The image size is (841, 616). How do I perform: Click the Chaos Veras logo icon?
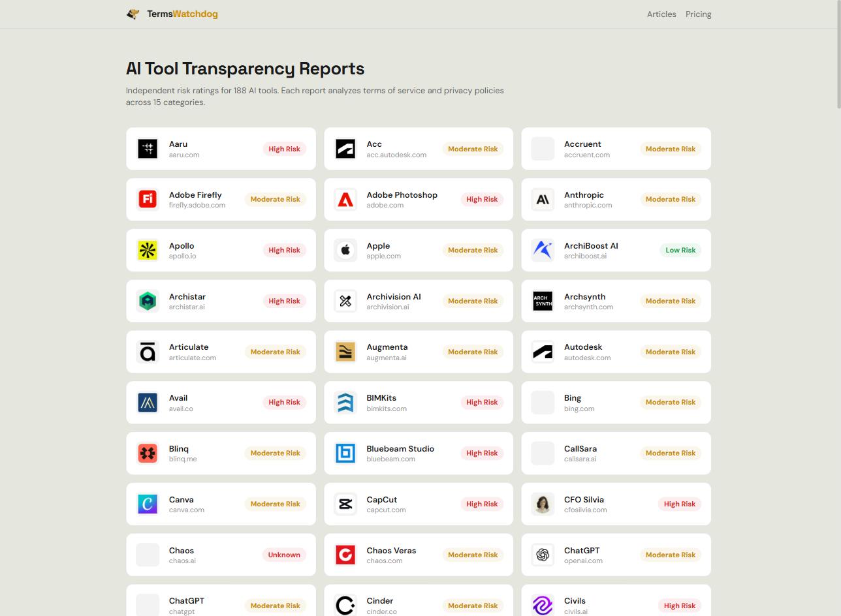coord(345,555)
